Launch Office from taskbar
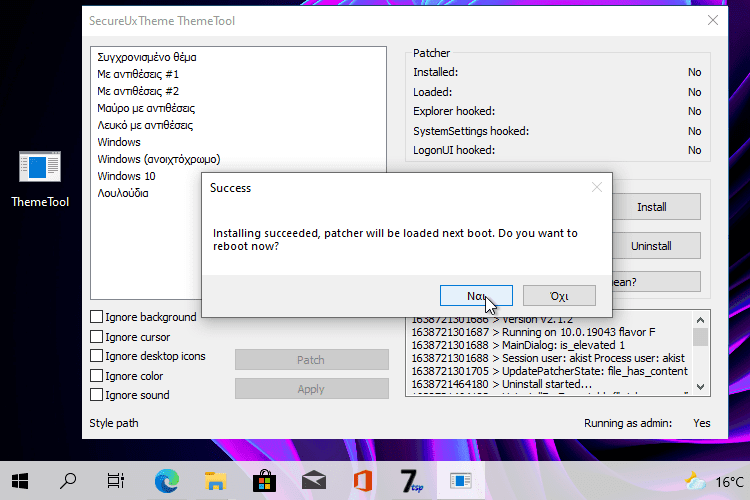Viewport: 750px width, 500px height. [363, 481]
